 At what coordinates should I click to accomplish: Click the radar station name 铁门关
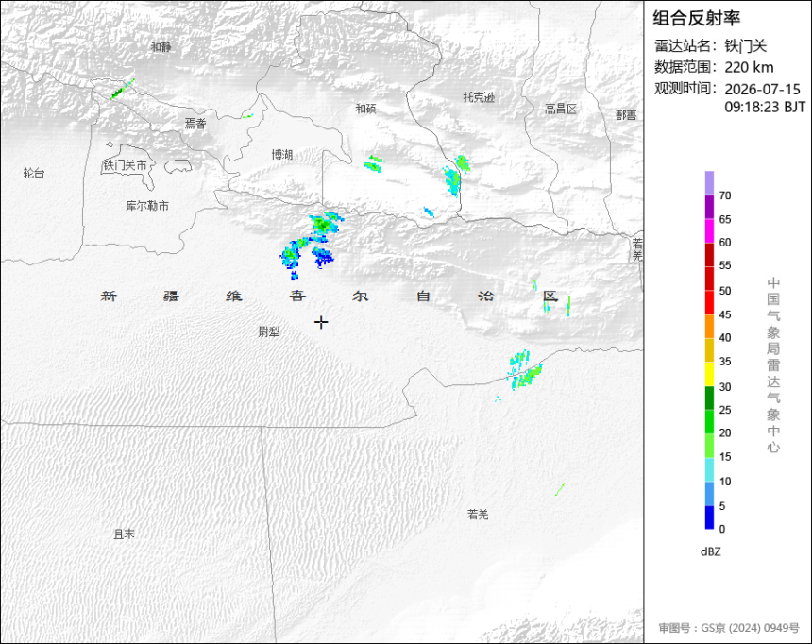pyautogui.click(x=745, y=46)
